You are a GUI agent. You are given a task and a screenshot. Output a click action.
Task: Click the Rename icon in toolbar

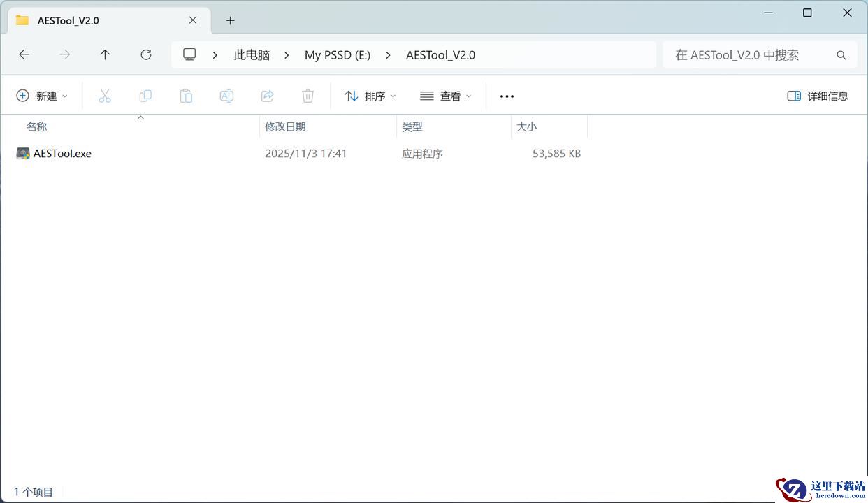226,96
